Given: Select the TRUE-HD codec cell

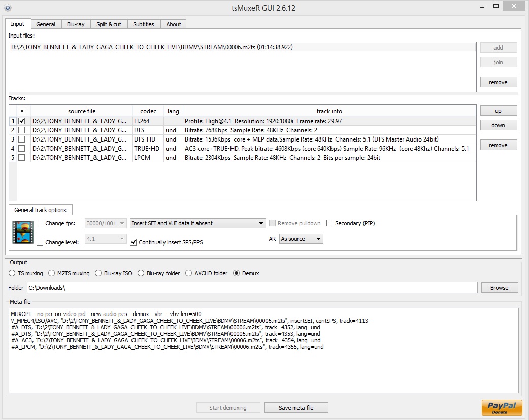Looking at the screenshot, I should pyautogui.click(x=148, y=148).
